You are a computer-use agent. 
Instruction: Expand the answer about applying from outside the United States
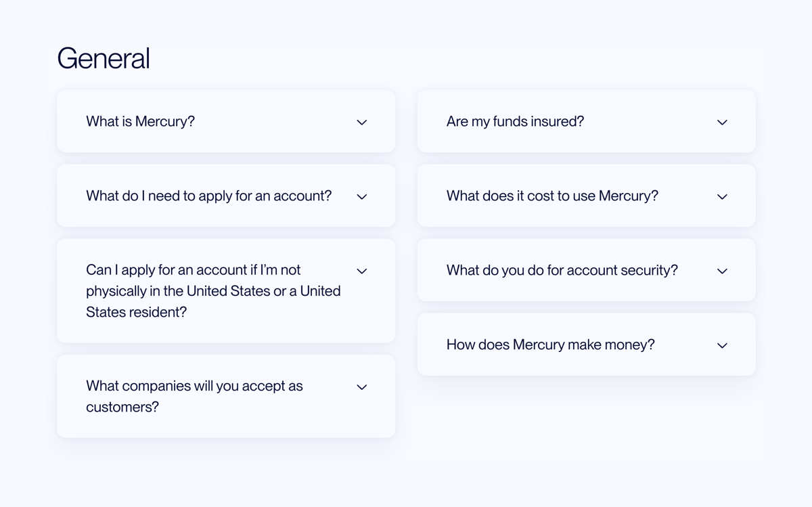click(362, 271)
